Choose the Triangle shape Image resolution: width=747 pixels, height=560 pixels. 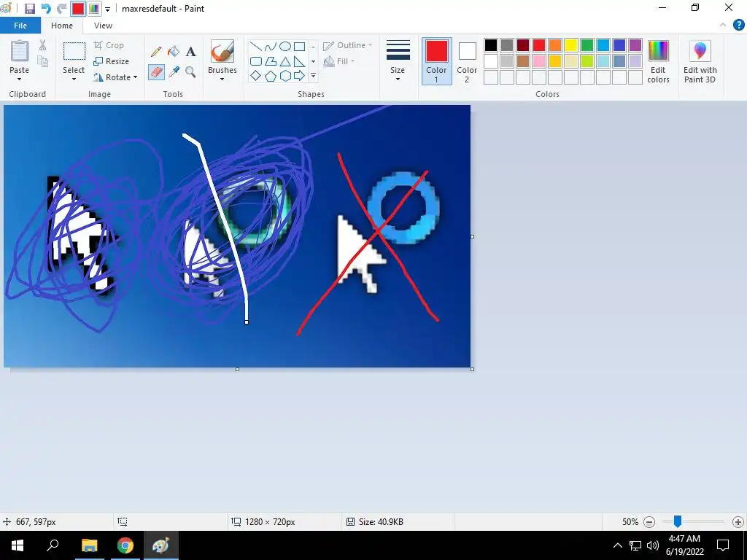pos(285,61)
